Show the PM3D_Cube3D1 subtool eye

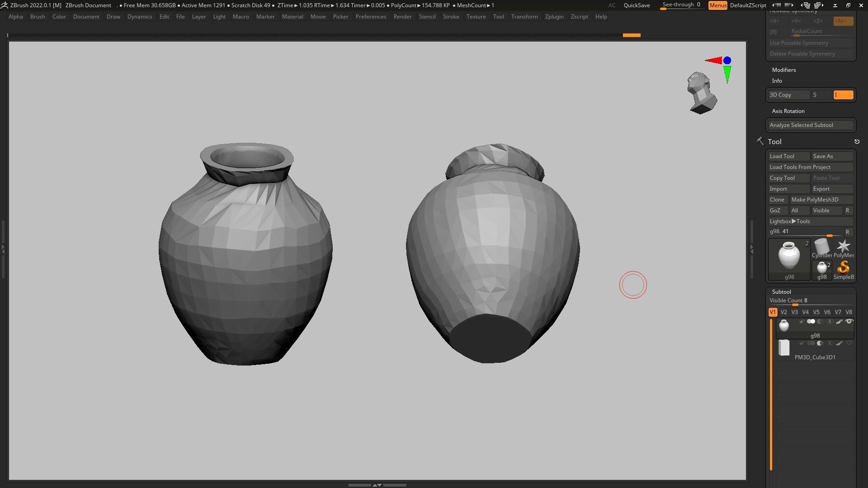(849, 343)
